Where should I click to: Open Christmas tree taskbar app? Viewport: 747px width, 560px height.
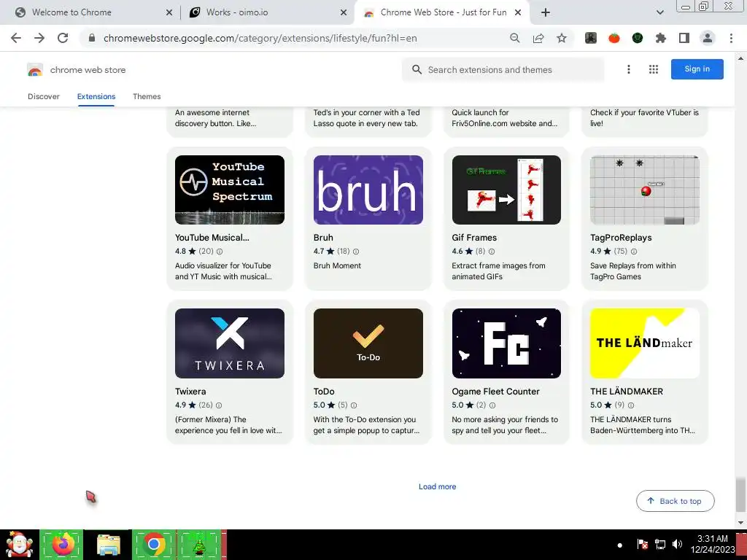tap(199, 544)
